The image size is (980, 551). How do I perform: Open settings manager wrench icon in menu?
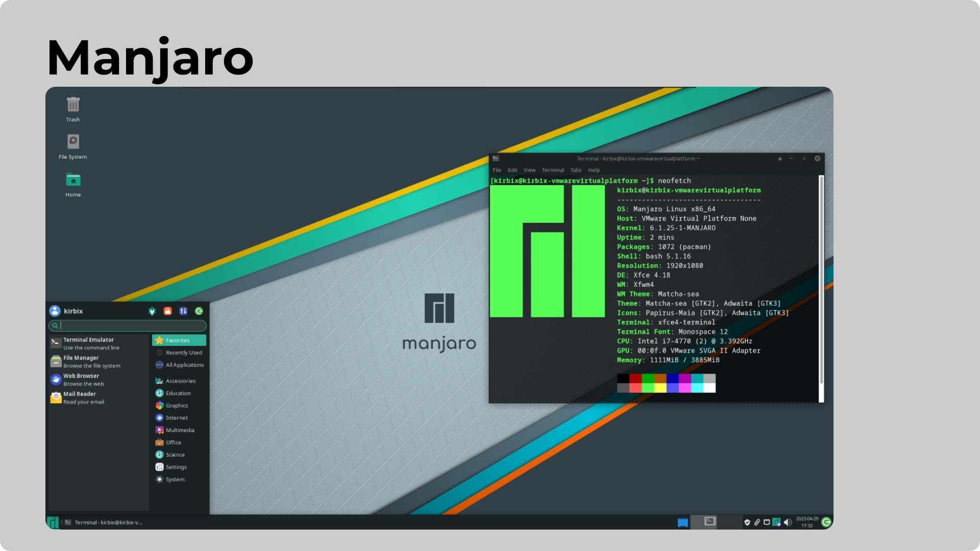152,311
